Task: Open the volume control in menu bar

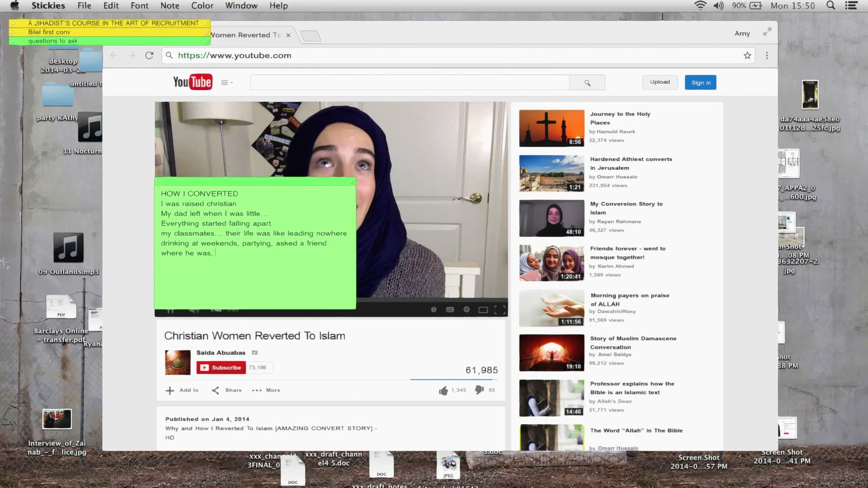Action: coord(718,5)
